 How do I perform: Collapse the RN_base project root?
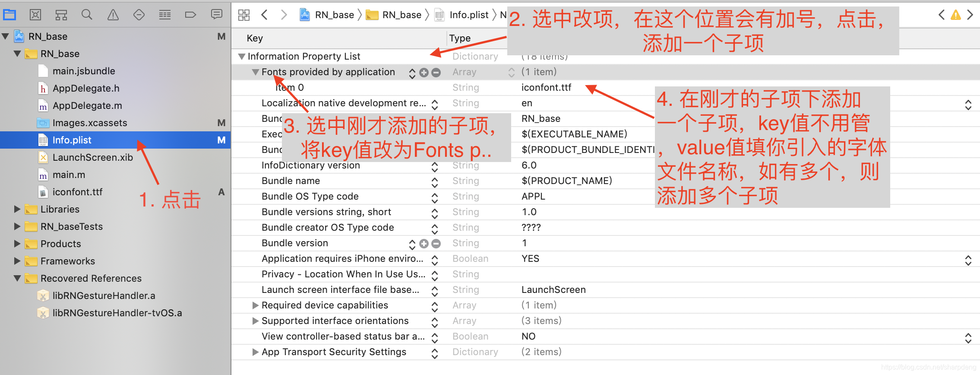click(x=5, y=37)
